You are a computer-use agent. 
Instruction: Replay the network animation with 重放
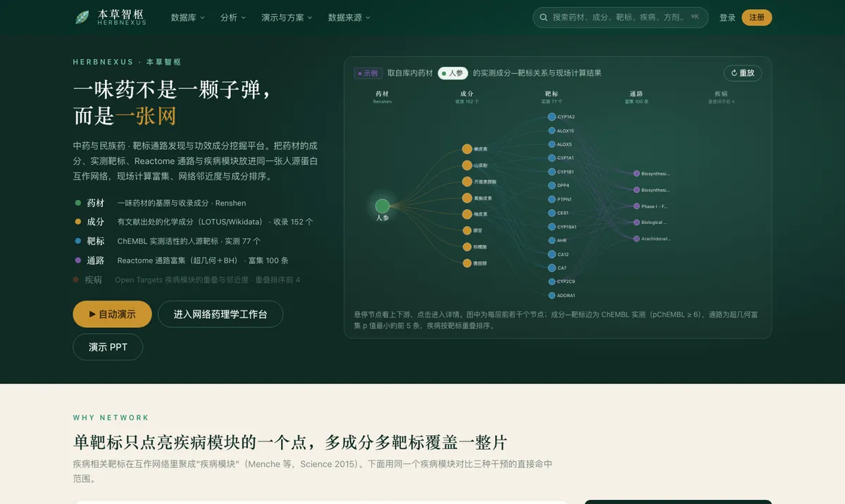[743, 73]
